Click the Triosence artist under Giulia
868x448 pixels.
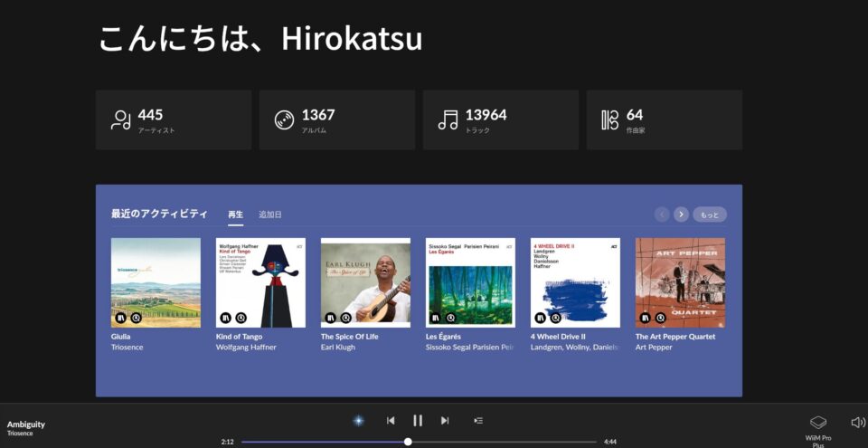(x=127, y=348)
